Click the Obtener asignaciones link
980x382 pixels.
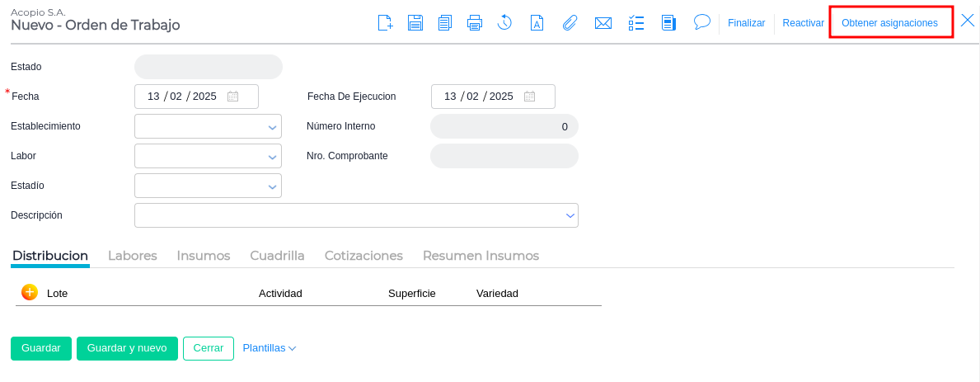tap(889, 23)
